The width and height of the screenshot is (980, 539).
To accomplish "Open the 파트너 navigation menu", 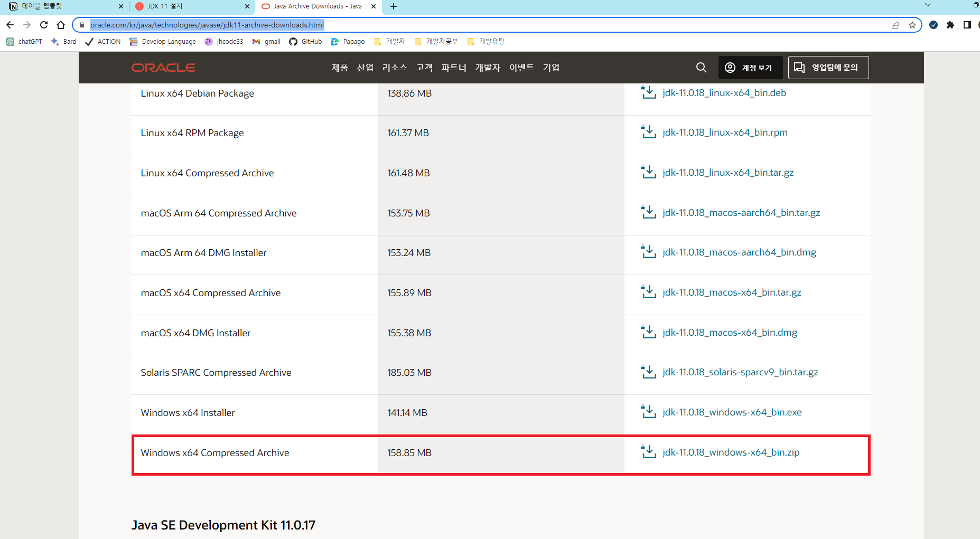I will click(454, 68).
